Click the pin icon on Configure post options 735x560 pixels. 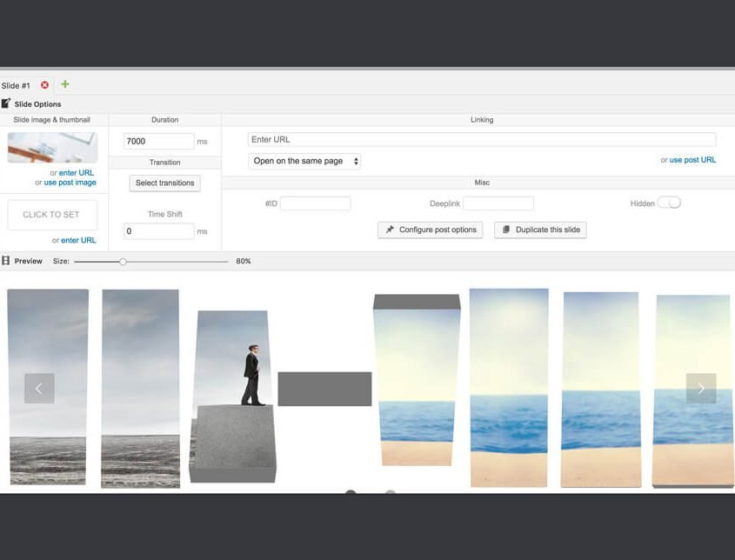pos(390,230)
